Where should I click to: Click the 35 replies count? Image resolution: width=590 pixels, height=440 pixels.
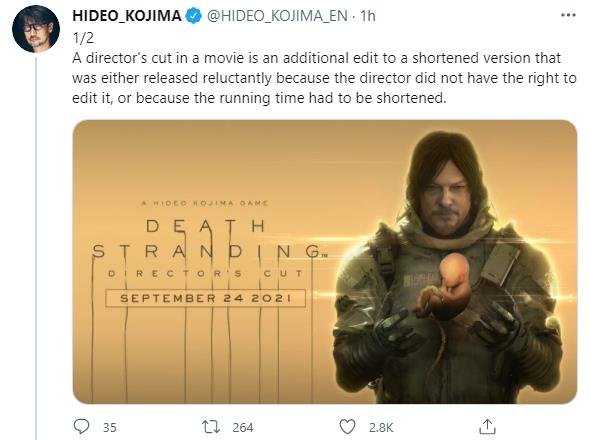coord(109,428)
